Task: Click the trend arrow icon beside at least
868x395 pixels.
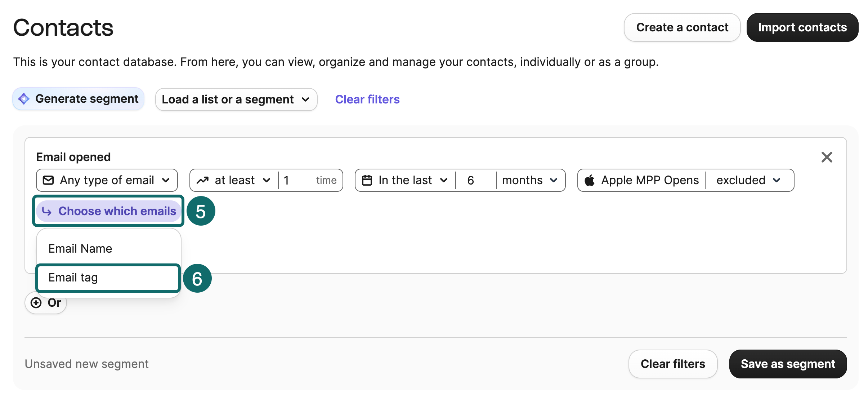Action: pos(202,180)
